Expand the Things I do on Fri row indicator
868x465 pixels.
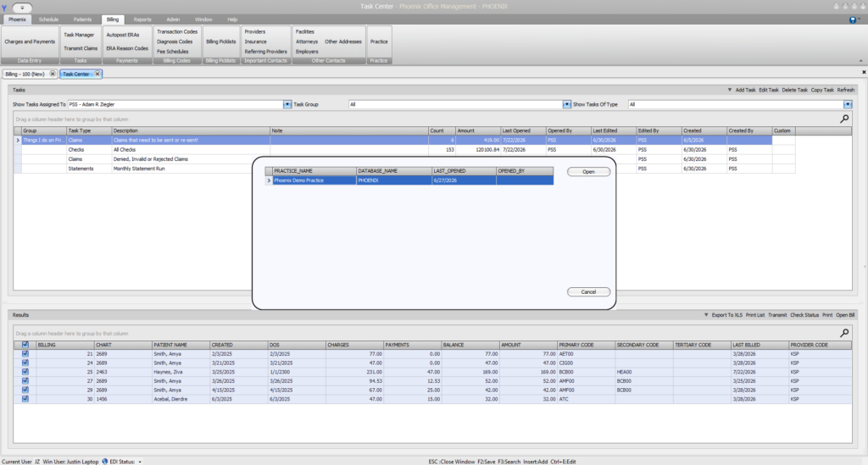pyautogui.click(x=18, y=141)
